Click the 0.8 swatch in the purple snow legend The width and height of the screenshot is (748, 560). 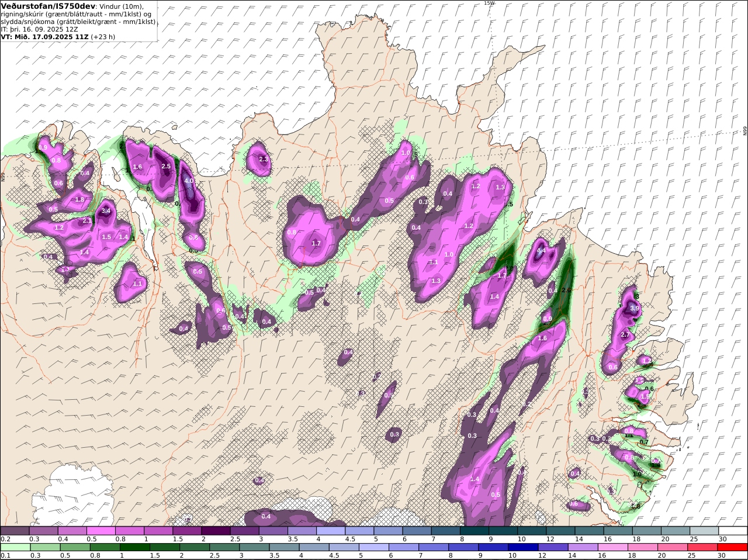129,531
